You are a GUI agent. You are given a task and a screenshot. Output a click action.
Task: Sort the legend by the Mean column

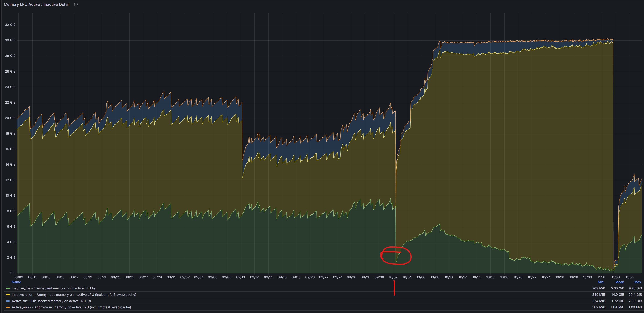(620, 282)
